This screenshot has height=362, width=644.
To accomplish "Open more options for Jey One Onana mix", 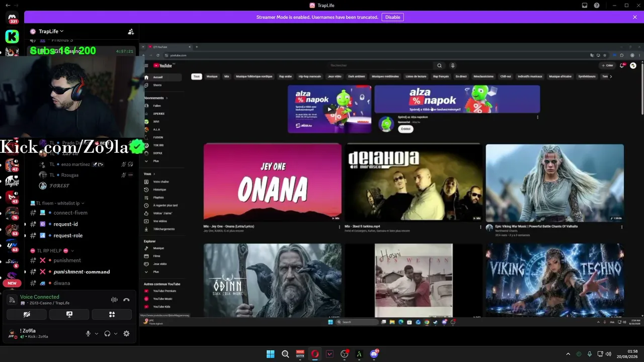I will pos(339,227).
